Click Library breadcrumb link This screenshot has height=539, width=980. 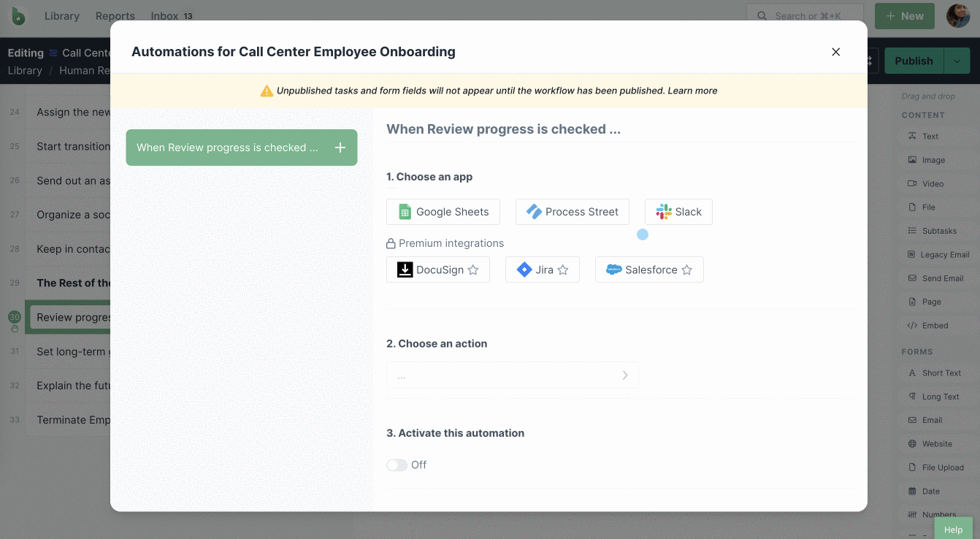pyautogui.click(x=25, y=71)
